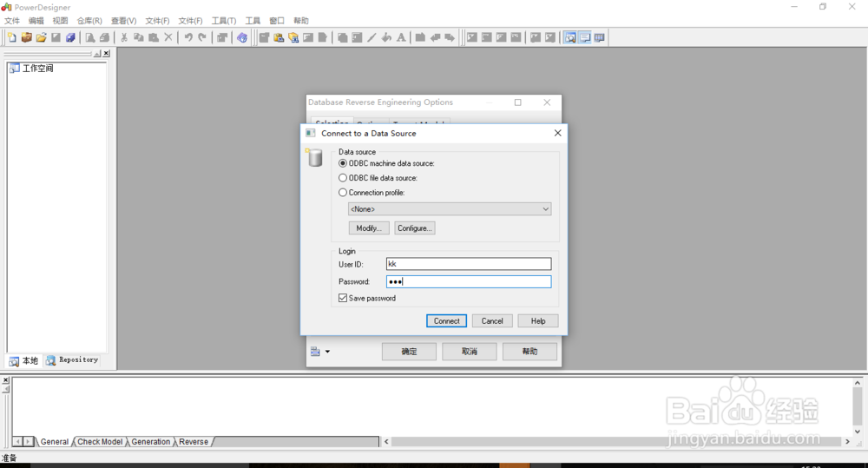868x468 pixels.
Task: Open the 窗口 menu
Action: tap(277, 21)
